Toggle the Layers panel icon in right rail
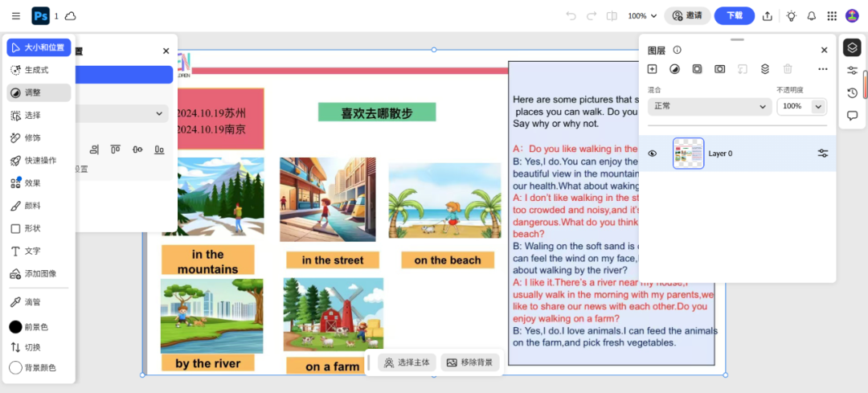Viewport: 868px width, 393px height. click(x=852, y=47)
